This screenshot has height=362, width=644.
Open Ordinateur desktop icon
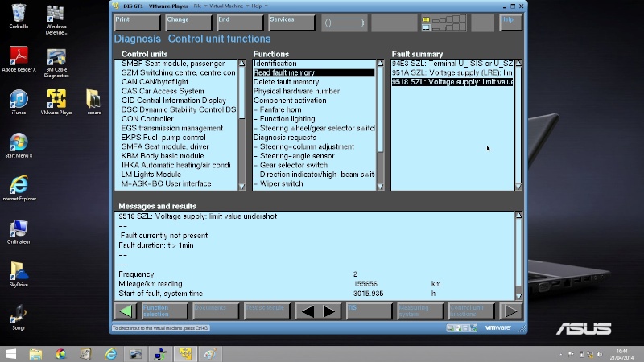(x=19, y=232)
